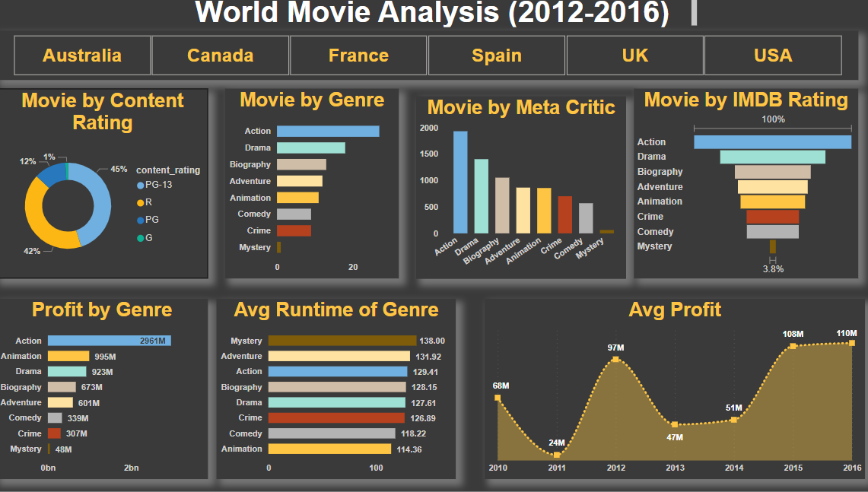
Task: Click the Action bar in Movie by Genre
Action: [328, 132]
